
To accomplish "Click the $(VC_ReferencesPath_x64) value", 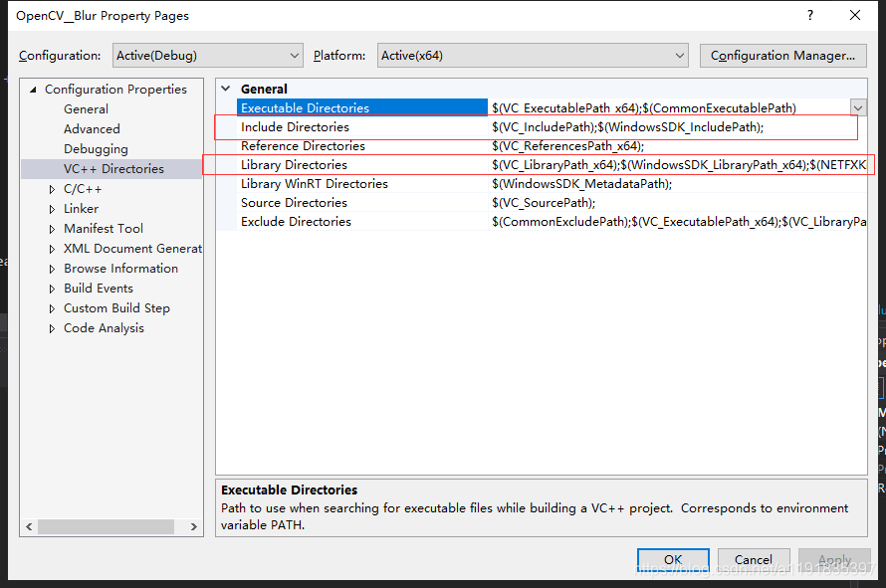I will 567,145.
